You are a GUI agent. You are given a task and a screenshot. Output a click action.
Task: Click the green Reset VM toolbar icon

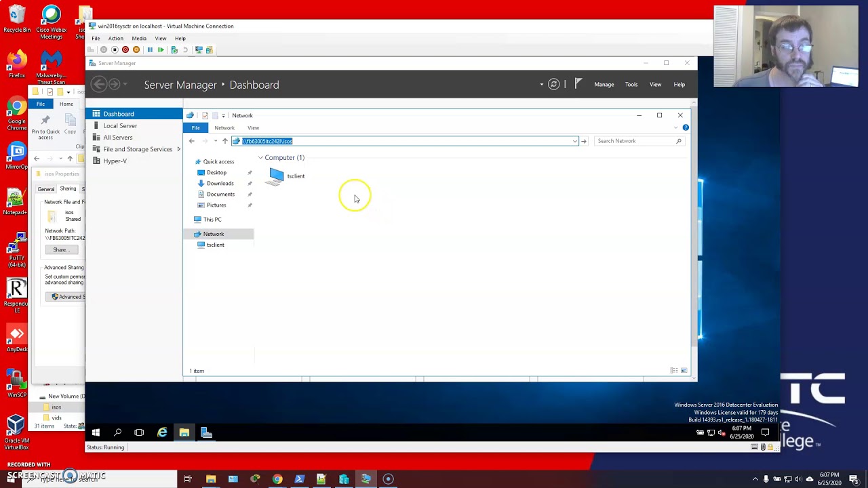tap(161, 49)
